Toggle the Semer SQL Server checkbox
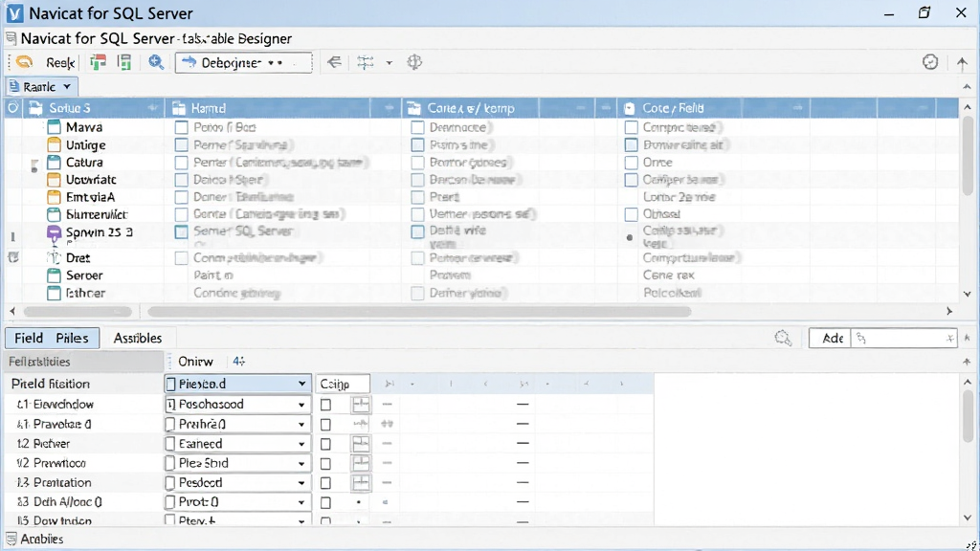Image resolution: width=980 pixels, height=551 pixels. [x=181, y=231]
